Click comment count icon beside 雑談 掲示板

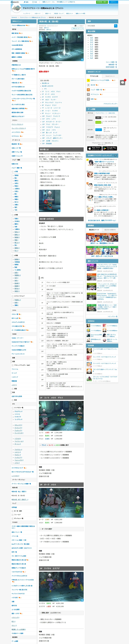point(20,33)
